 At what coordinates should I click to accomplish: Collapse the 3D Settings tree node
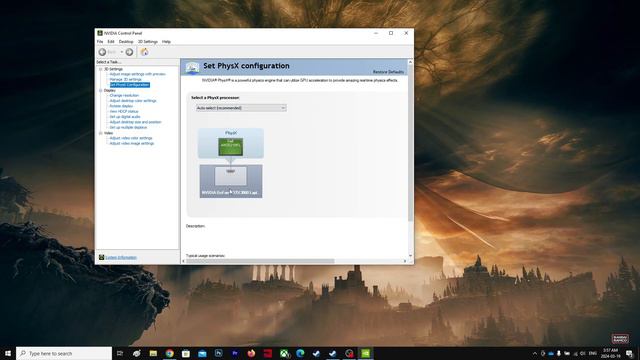(x=100, y=69)
